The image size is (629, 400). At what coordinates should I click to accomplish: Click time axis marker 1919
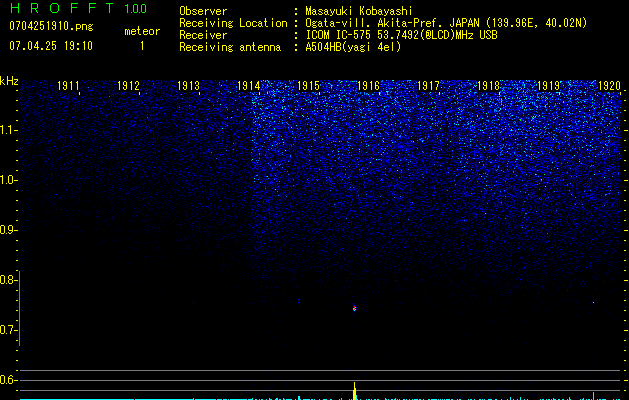pos(549,86)
